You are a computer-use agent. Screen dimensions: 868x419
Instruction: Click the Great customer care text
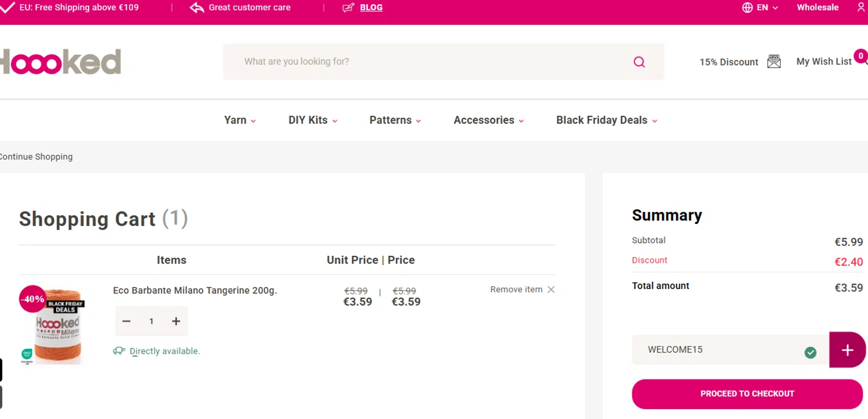[x=249, y=8]
